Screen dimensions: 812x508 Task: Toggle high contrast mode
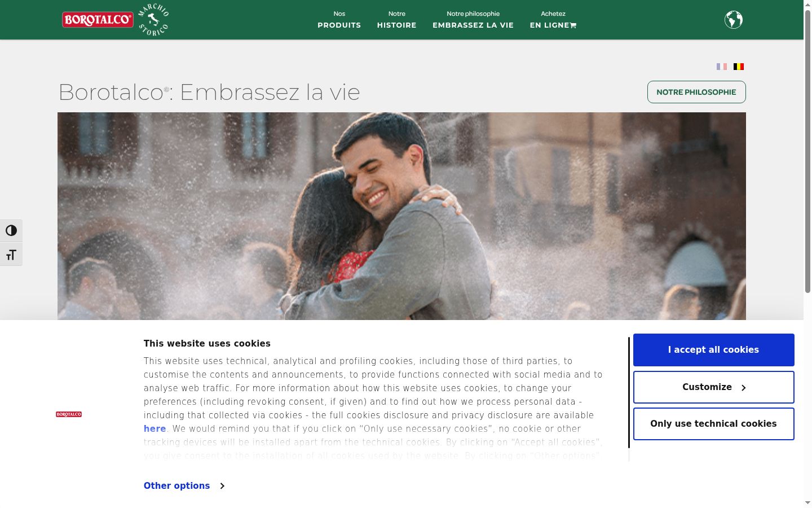[x=11, y=230]
